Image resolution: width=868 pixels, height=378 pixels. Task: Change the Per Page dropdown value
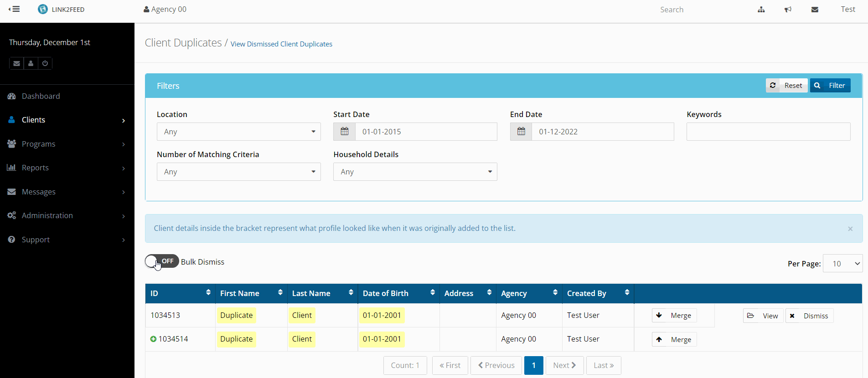tap(842, 264)
